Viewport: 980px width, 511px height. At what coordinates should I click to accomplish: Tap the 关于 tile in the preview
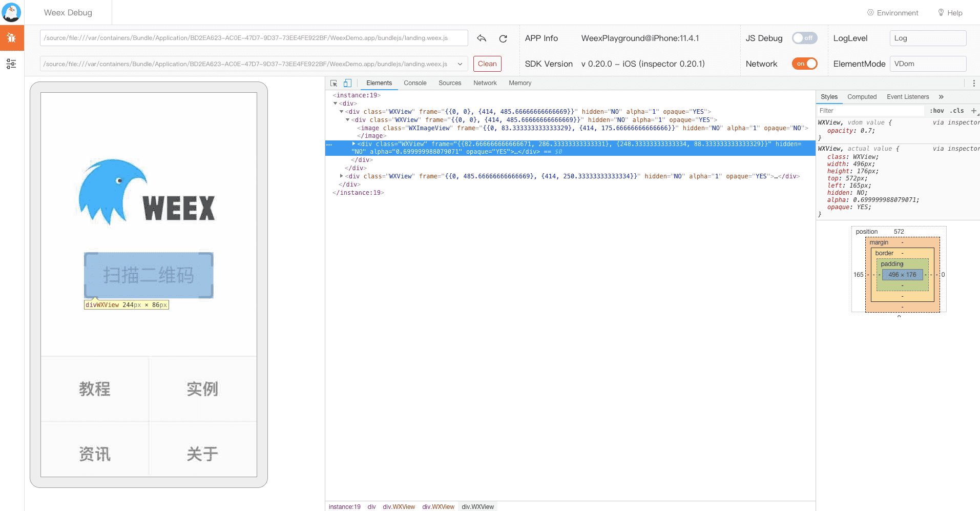203,454
